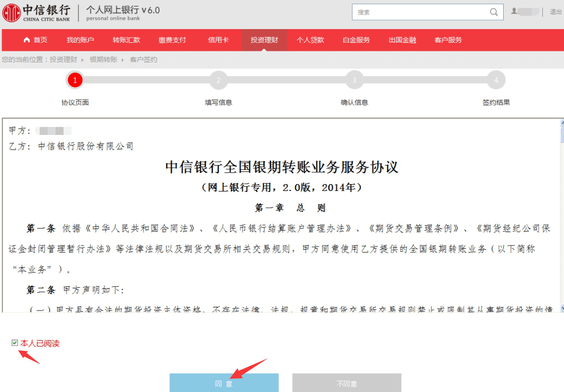The image size is (564, 392).
Task: Click step 1 协议页面 circle
Action: pyautogui.click(x=75, y=80)
